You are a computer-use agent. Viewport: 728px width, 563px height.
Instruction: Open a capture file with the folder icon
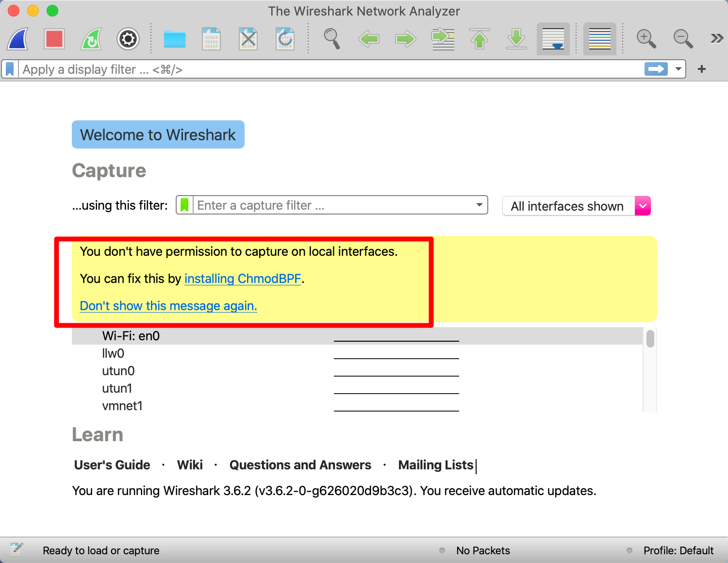pyautogui.click(x=175, y=39)
